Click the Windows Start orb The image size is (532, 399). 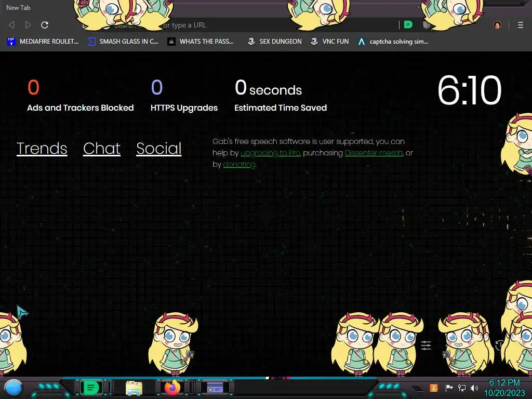[x=14, y=388]
